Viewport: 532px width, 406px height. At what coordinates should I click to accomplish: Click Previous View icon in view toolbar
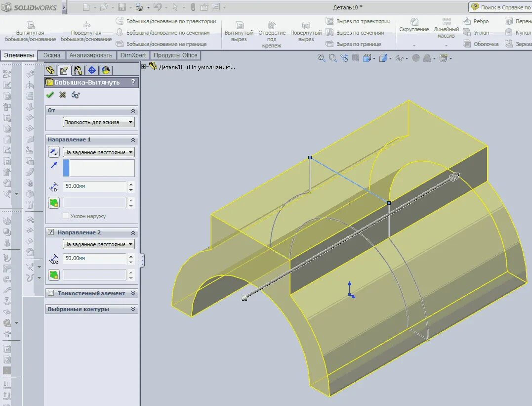344,58
